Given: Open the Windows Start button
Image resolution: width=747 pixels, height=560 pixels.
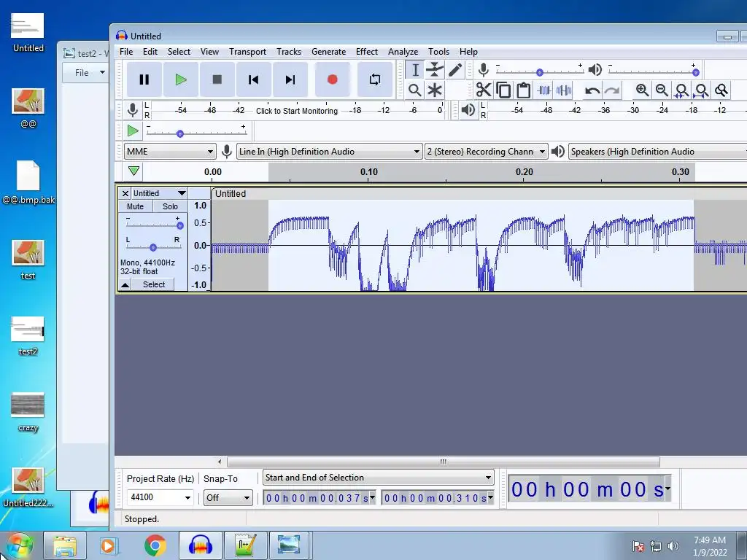Looking at the screenshot, I should 19,545.
